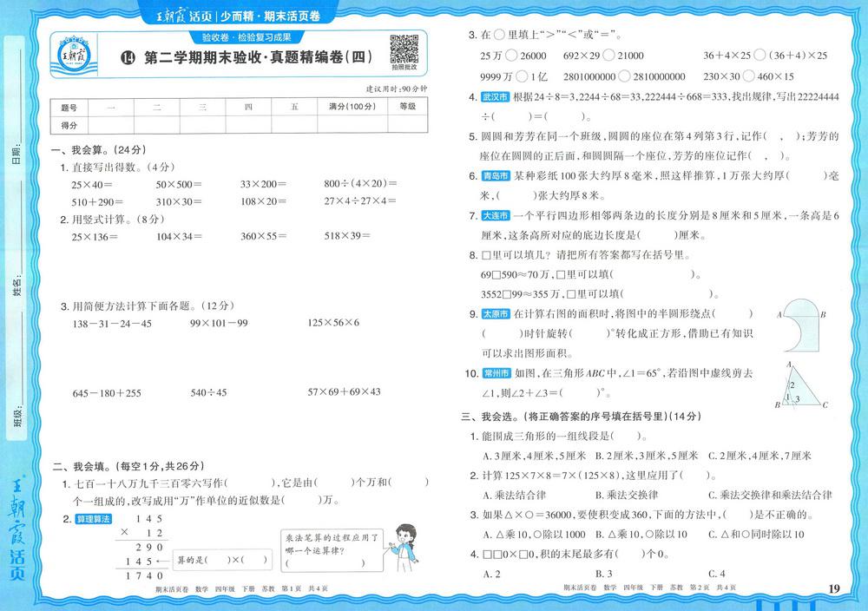This screenshot has height=611, width=868.
Task: Click the footer text 第1页 共4页
Action: (305, 588)
